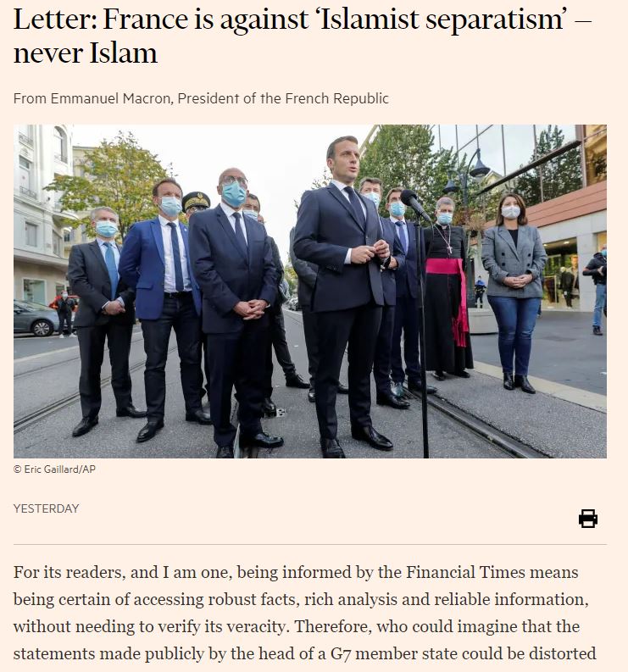Click 'never Islam' in the headline

tap(86, 53)
